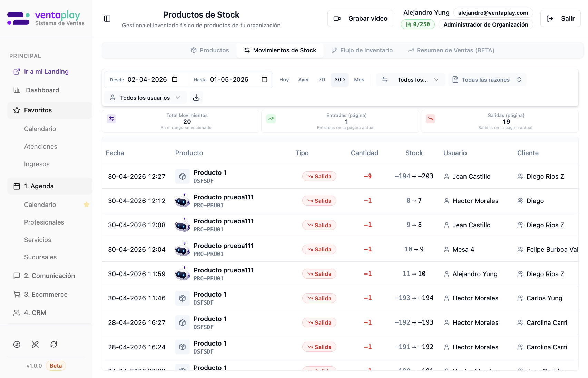
Task: Click the Cantidad column header
Action: pos(364,153)
